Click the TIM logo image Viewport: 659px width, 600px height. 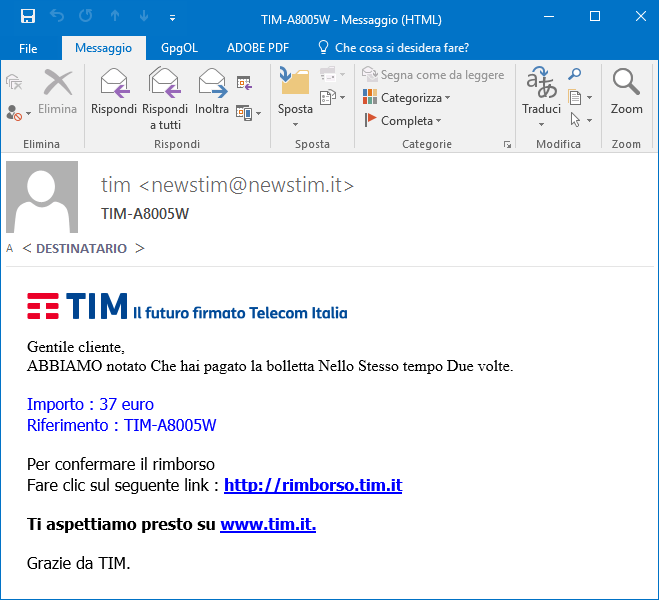(187, 306)
